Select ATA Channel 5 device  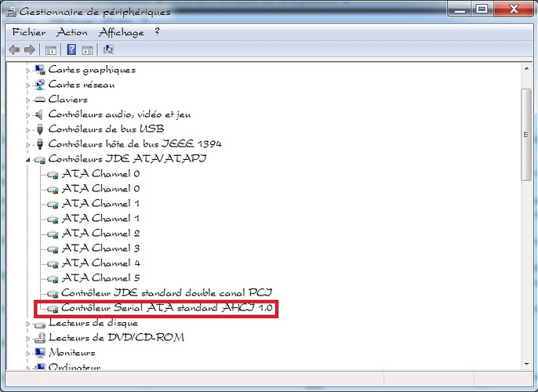(100, 278)
